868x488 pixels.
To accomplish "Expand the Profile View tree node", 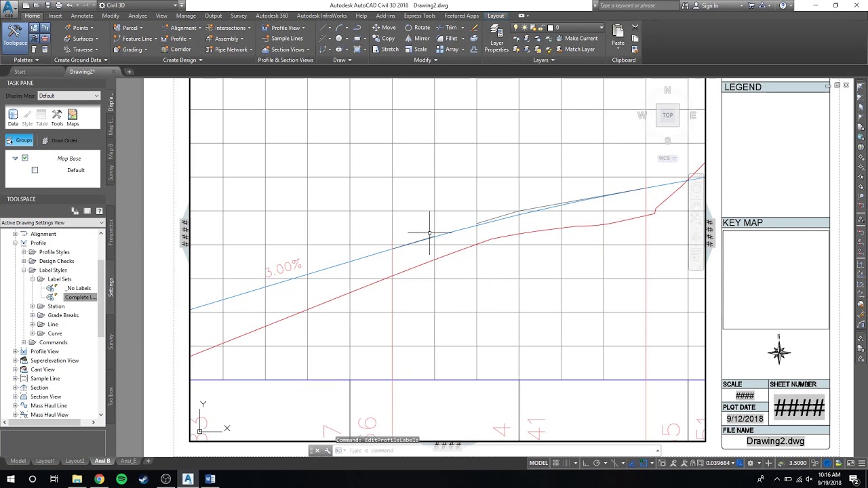I will pyautogui.click(x=15, y=351).
